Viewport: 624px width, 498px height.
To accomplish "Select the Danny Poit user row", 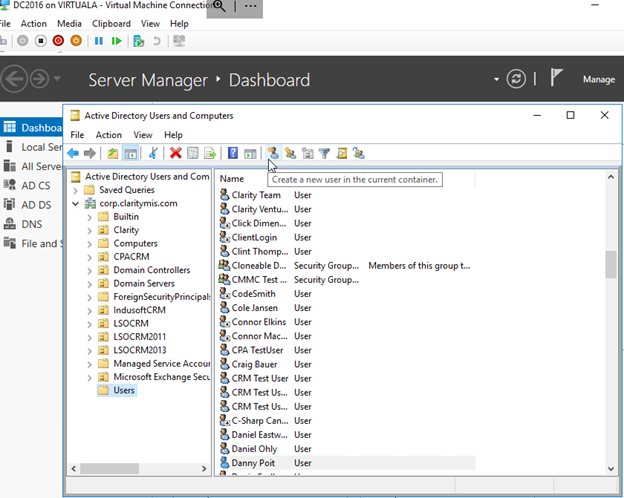I will tap(346, 463).
